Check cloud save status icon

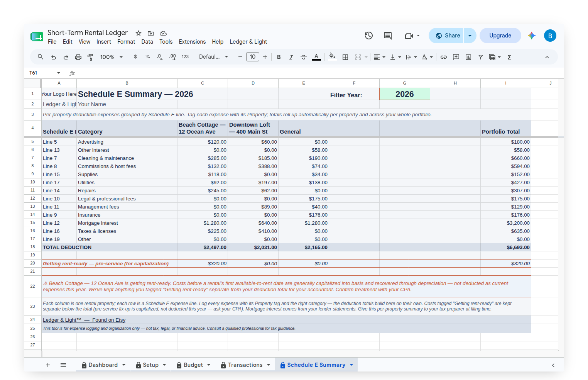coord(163,33)
